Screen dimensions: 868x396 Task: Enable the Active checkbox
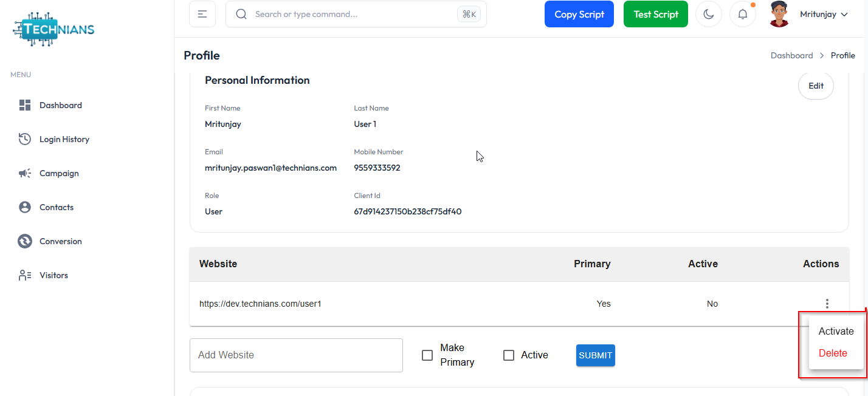click(509, 355)
